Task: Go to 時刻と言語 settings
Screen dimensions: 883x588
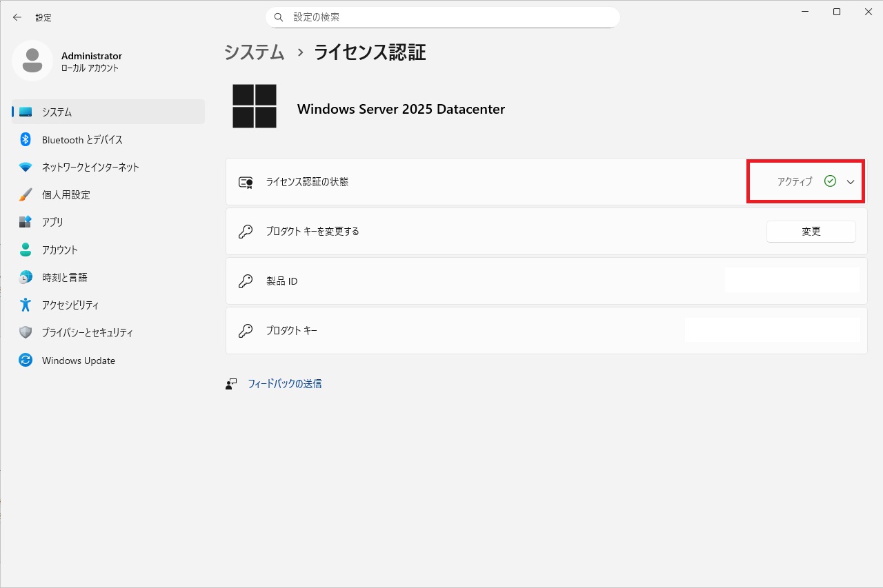Action: [108, 277]
